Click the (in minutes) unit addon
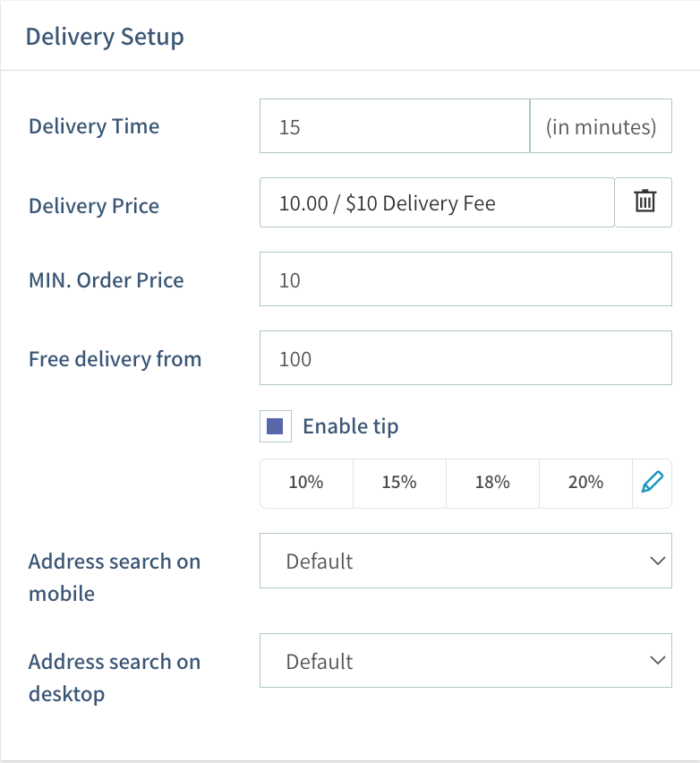The image size is (700, 763). point(601,126)
